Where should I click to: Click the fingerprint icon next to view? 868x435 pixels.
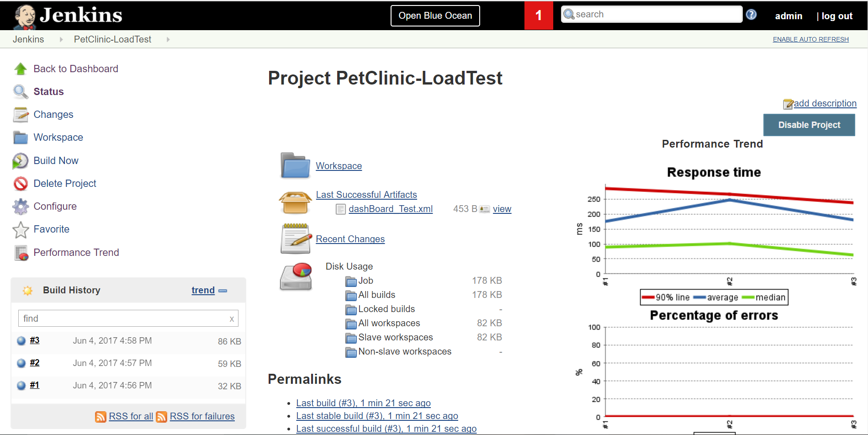click(x=484, y=209)
